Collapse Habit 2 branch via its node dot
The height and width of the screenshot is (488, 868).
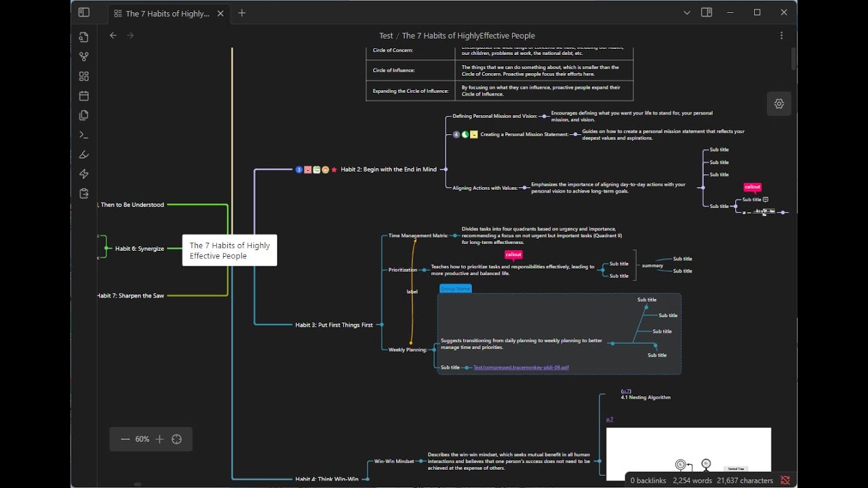tap(445, 169)
